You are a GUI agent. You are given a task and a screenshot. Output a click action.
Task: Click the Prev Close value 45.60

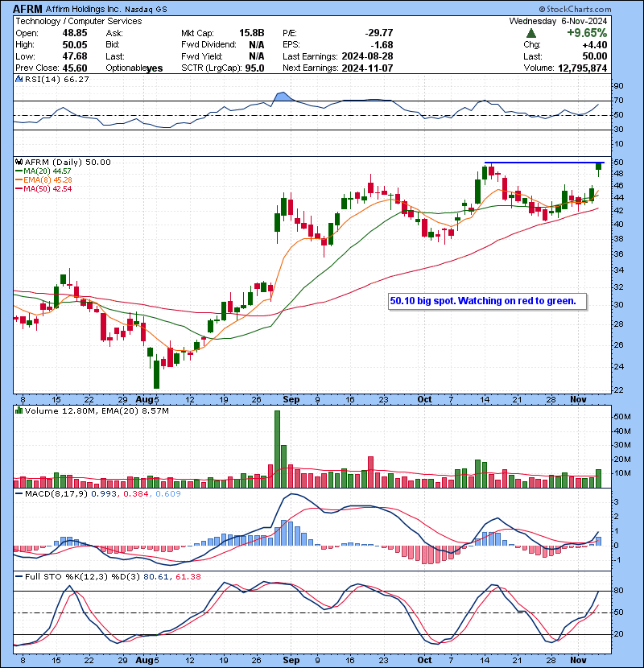coord(75,68)
